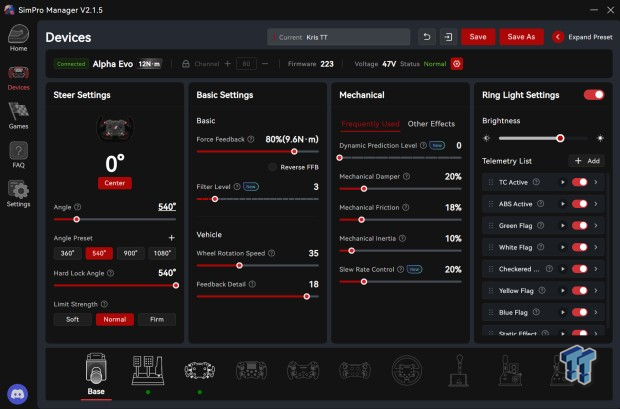The height and width of the screenshot is (409, 620).
Task: Click the Save As button
Action: (522, 37)
